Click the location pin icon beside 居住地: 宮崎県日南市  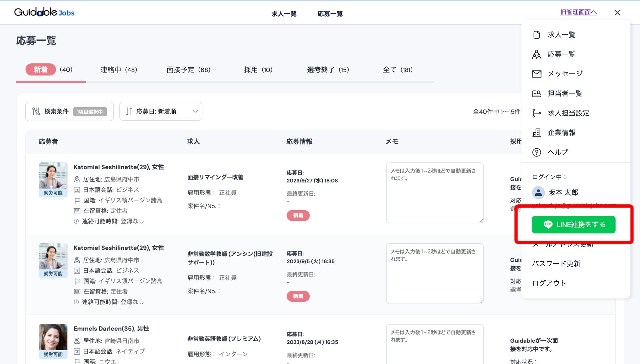click(x=77, y=341)
